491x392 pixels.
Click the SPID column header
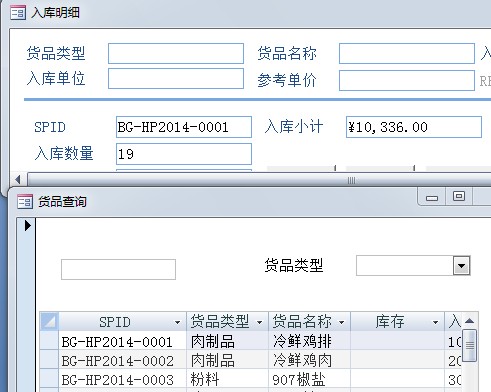pos(122,322)
